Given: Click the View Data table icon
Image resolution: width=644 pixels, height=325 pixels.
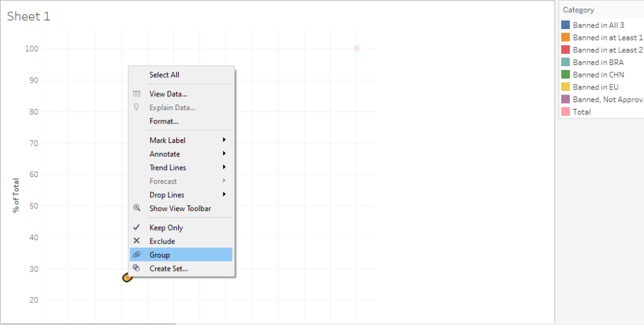Looking at the screenshot, I should coord(136,94).
